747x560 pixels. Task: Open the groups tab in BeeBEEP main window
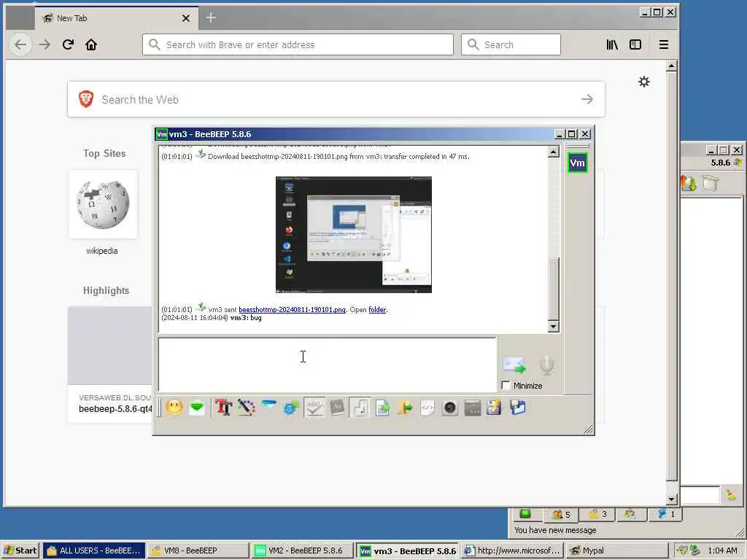point(630,514)
